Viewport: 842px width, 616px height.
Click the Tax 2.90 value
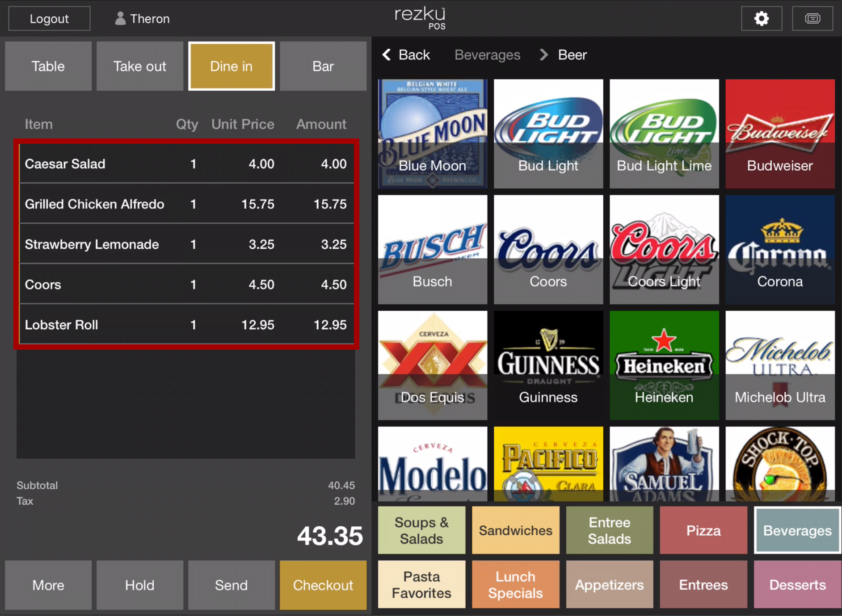[345, 501]
